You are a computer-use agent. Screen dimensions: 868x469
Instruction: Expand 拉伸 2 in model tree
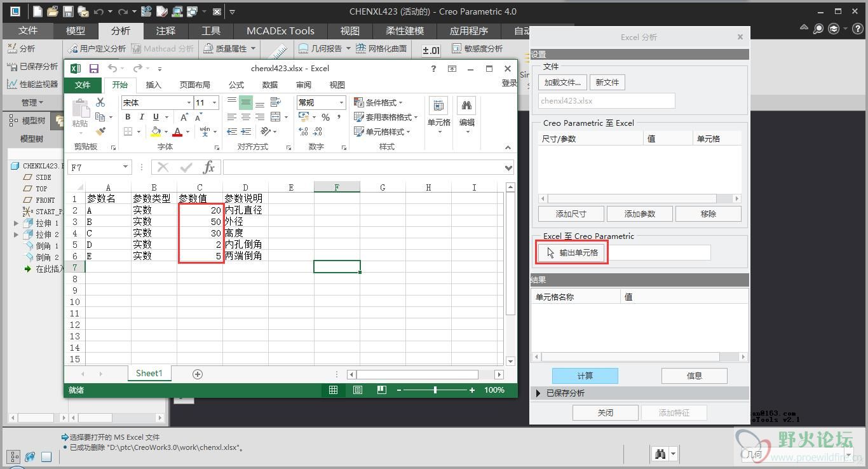coord(16,234)
